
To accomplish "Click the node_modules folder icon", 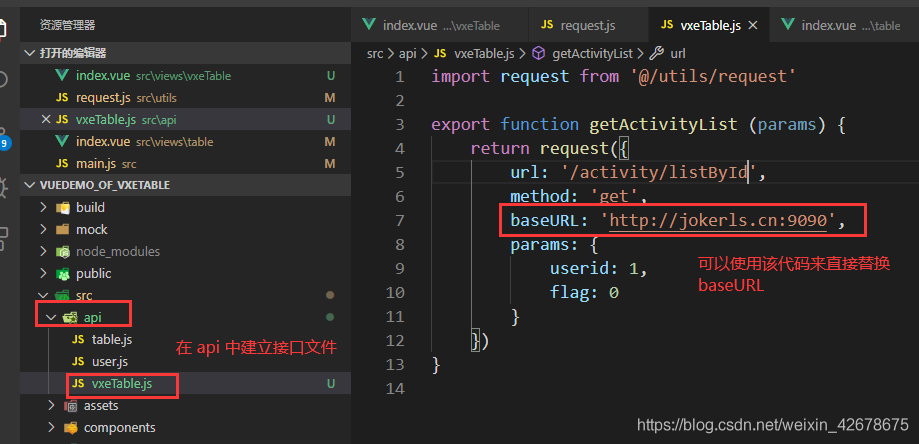I will pyautogui.click(x=62, y=252).
